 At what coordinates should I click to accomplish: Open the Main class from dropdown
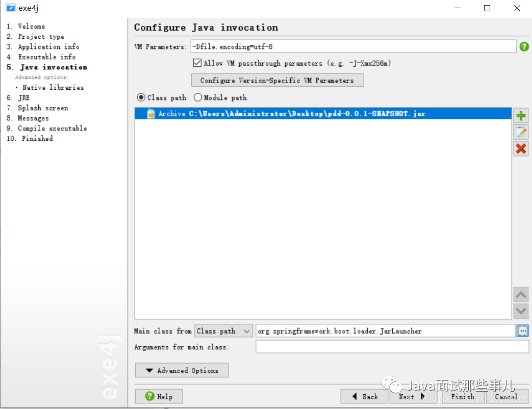[x=223, y=330]
